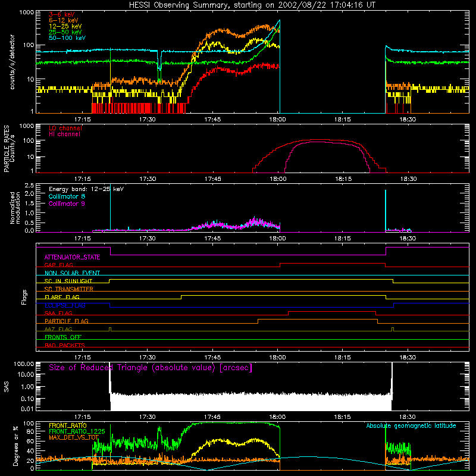Pick the cyan '50-100 keV' legend entry
The width and height of the screenshot is (476, 476).
coord(67,38)
